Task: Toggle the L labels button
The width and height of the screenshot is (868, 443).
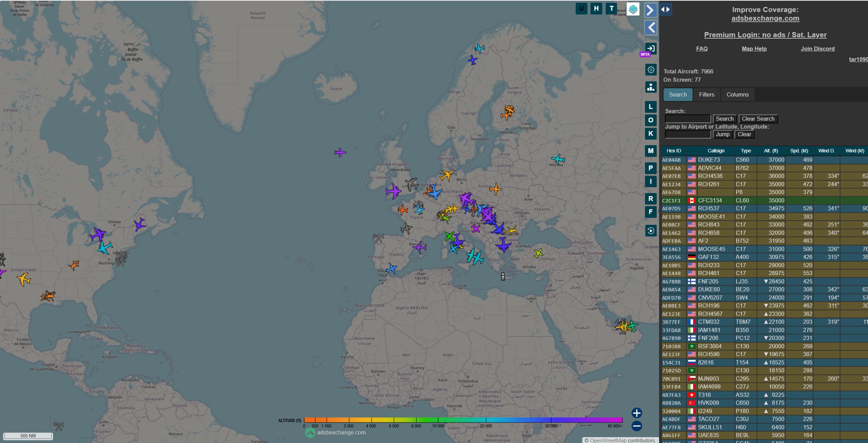Action: pos(650,107)
